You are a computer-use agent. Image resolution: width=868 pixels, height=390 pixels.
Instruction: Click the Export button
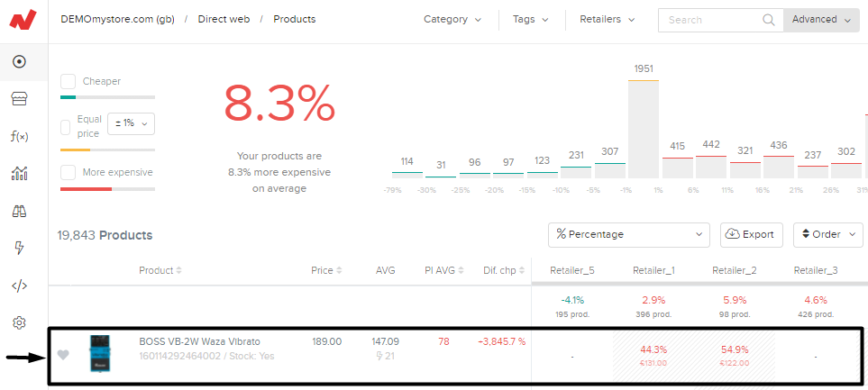pyautogui.click(x=751, y=234)
